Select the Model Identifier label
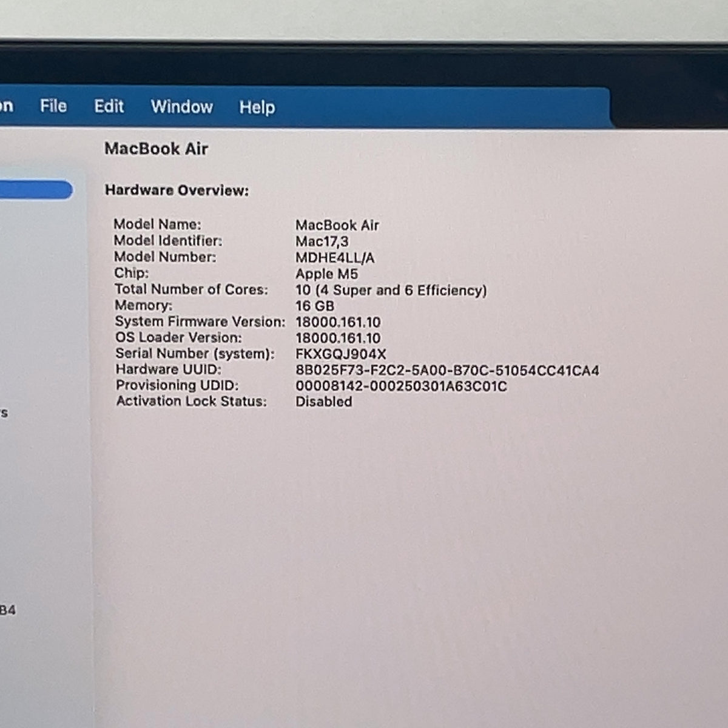Viewport: 728px width, 728px height. click(169, 241)
